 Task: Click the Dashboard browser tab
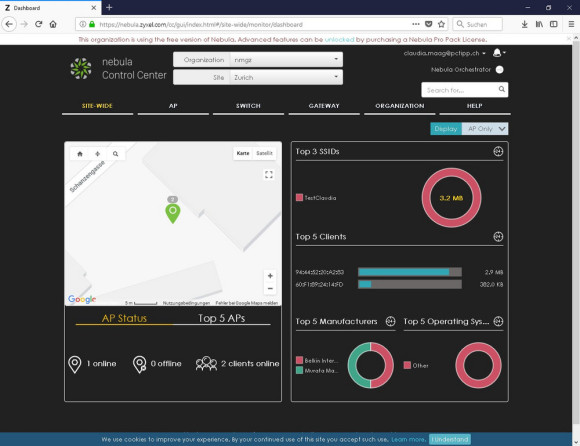50,8
